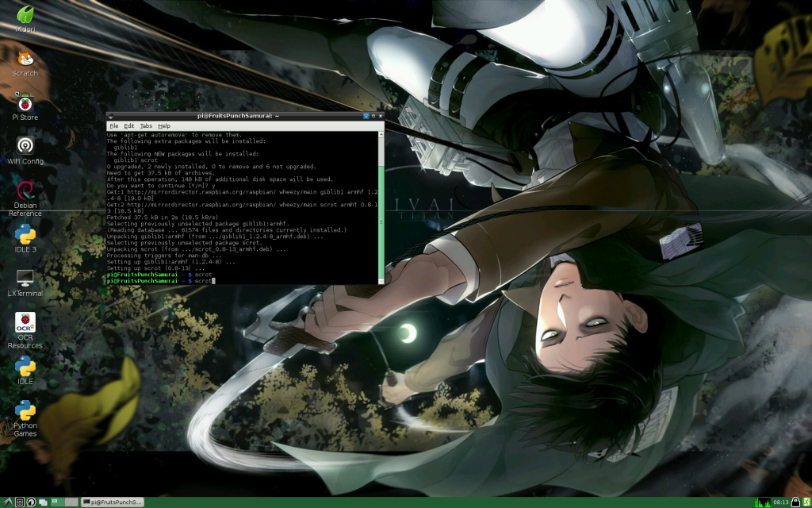The width and height of the screenshot is (812, 508).
Task: Click the 'Do you want to continue [Y/n]? y' line
Action: tap(160, 186)
